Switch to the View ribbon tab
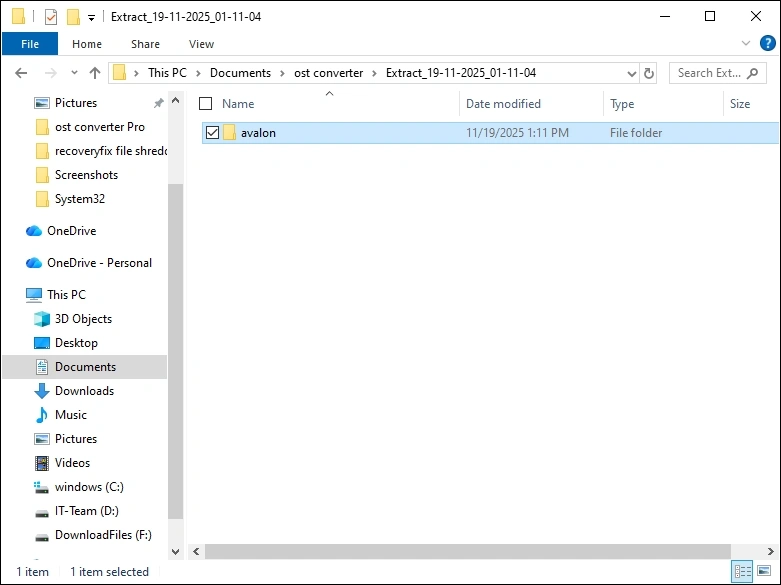The image size is (781, 585). [x=201, y=44]
